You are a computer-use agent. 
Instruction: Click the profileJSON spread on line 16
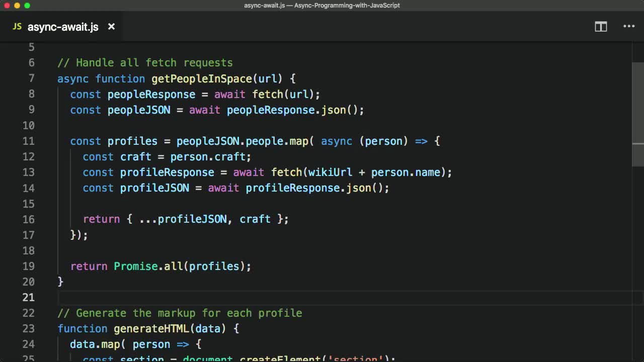point(183,219)
